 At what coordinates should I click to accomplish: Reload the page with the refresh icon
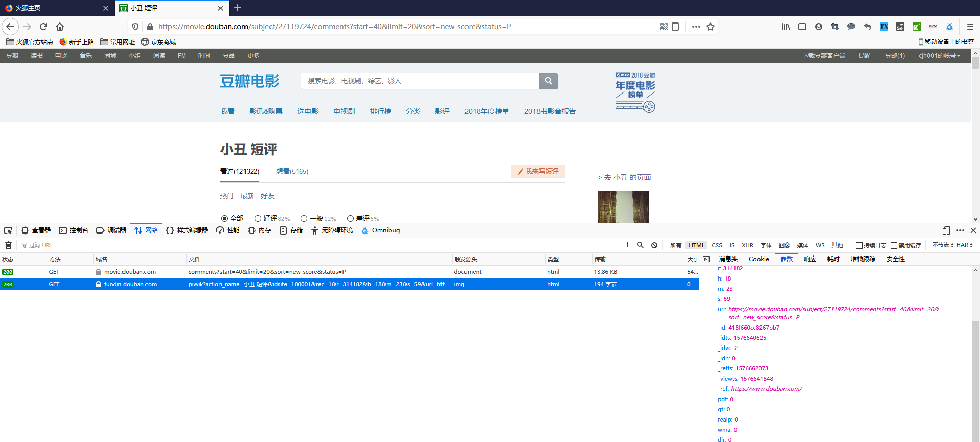tap(44, 27)
